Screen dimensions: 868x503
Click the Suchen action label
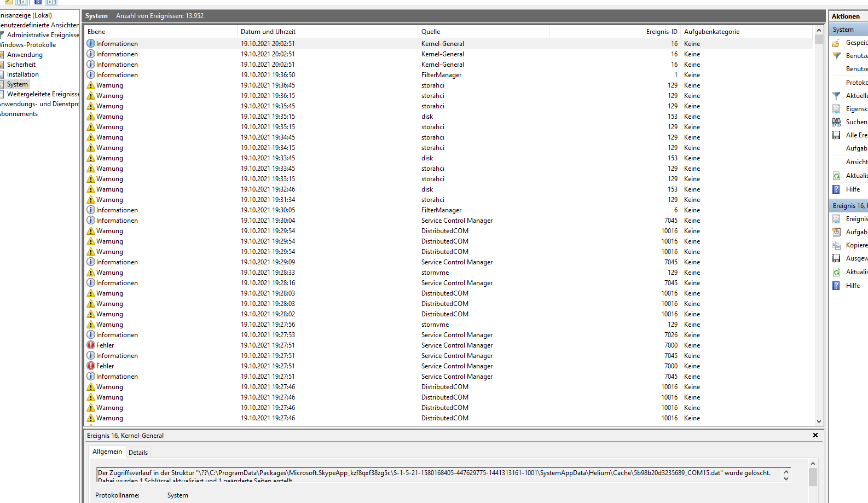[857, 122]
